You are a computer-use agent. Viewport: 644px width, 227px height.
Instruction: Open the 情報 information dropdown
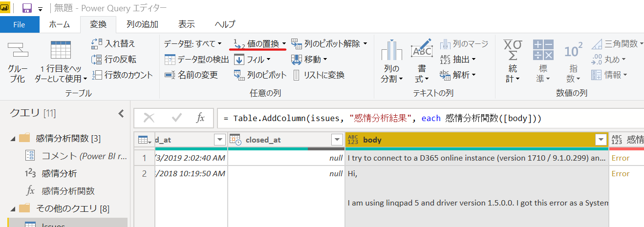tap(609, 75)
